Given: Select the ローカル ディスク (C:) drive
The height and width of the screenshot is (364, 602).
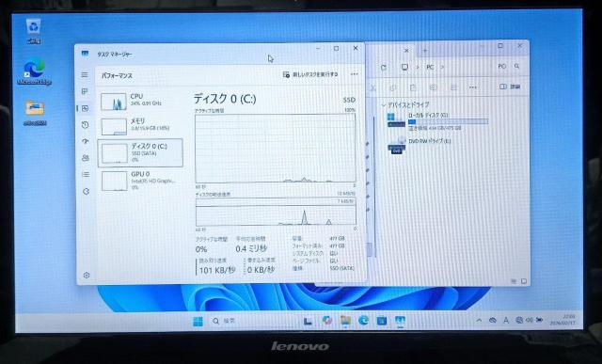Looking at the screenshot, I should click(x=436, y=121).
